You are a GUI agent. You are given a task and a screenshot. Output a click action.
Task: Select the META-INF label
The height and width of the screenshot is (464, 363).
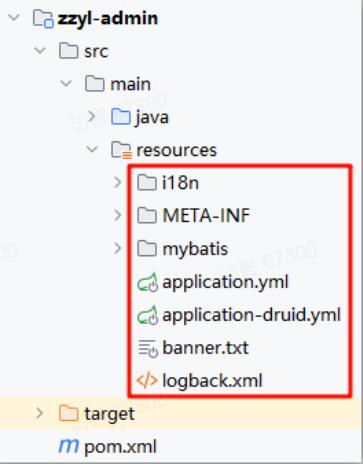[206, 215]
